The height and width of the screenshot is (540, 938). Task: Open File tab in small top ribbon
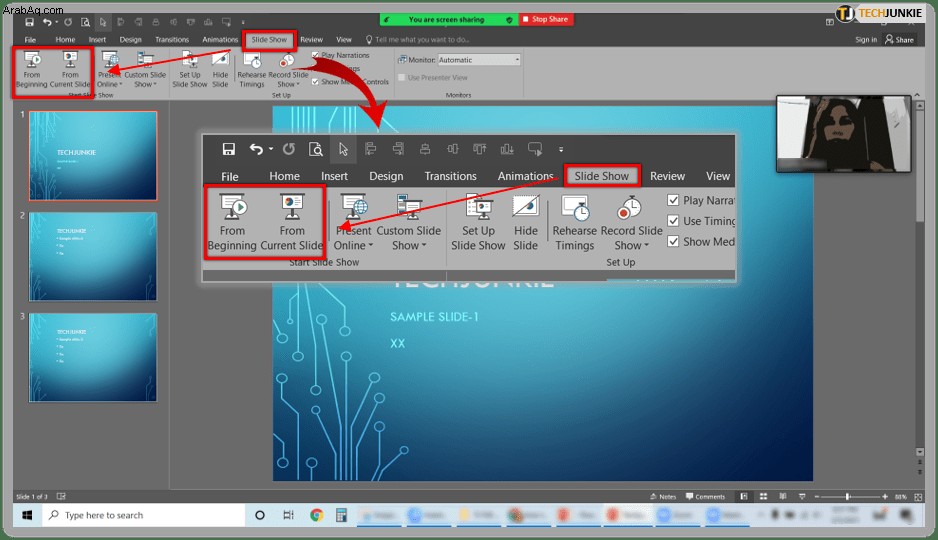[30, 39]
